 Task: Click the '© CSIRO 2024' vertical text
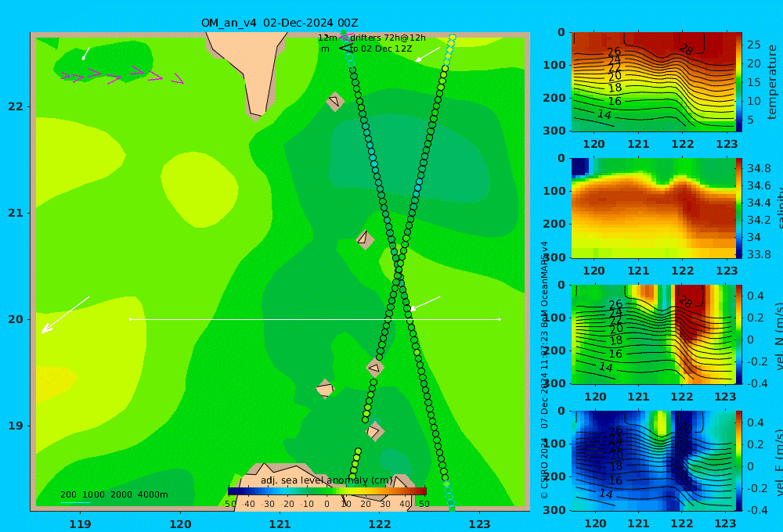[544, 468]
